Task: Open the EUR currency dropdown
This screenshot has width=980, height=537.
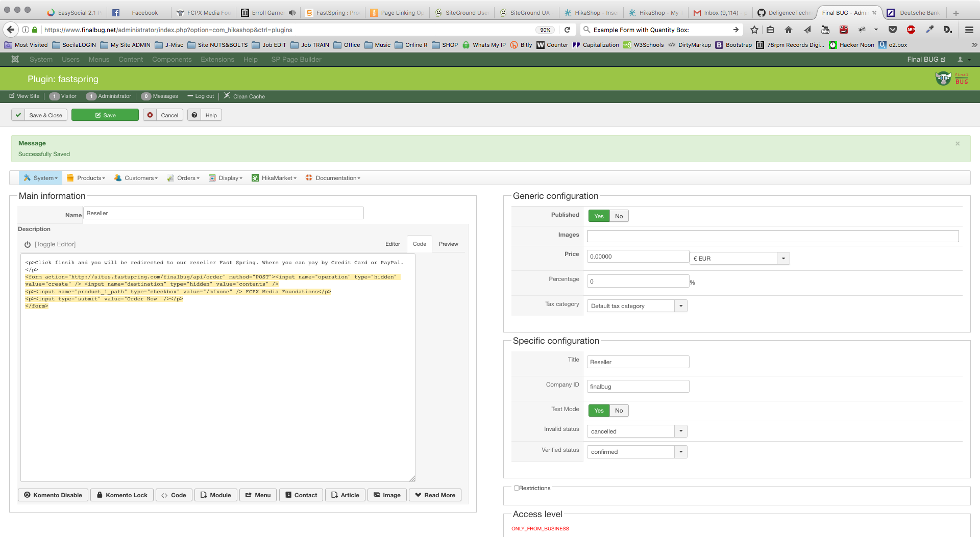Action: click(x=740, y=259)
